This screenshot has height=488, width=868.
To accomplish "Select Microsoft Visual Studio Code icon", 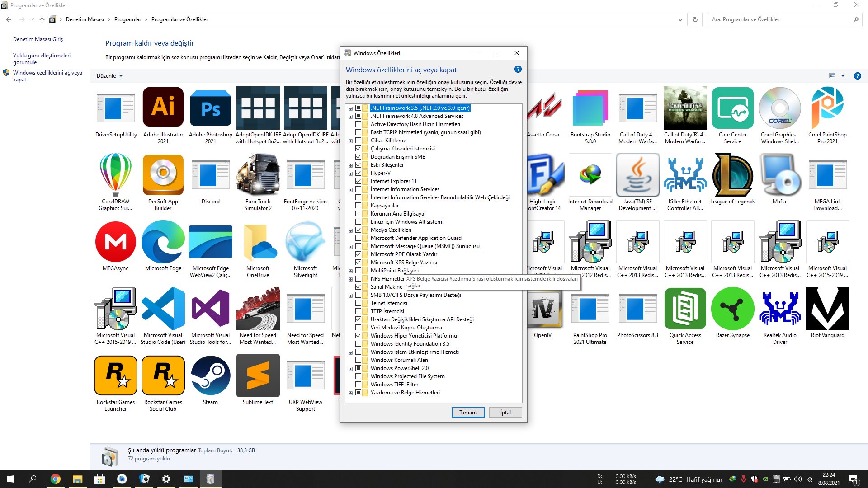I will [x=163, y=309].
